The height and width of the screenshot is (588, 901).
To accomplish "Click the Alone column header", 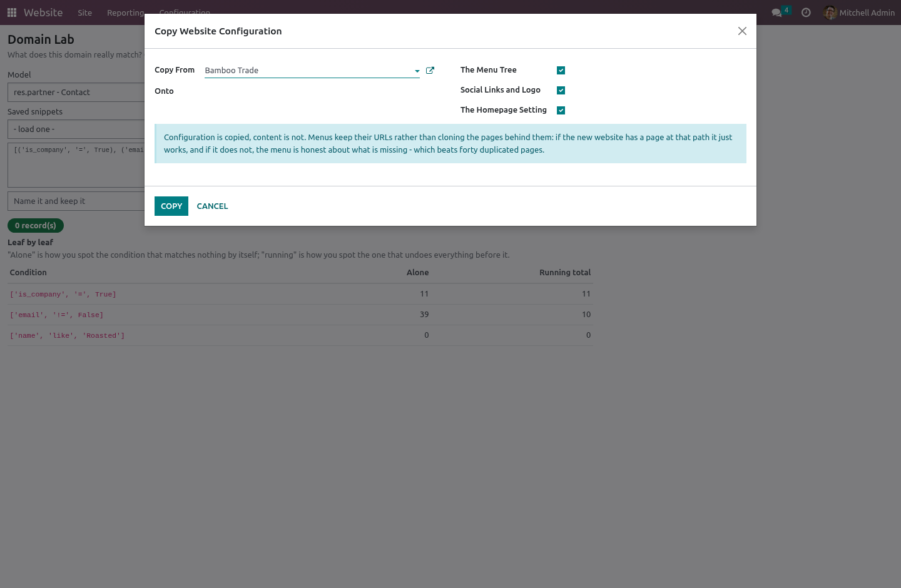I will (x=418, y=272).
